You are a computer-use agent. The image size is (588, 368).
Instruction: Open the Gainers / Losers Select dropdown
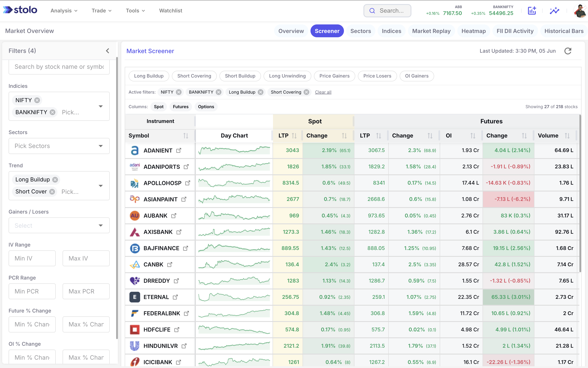59,225
